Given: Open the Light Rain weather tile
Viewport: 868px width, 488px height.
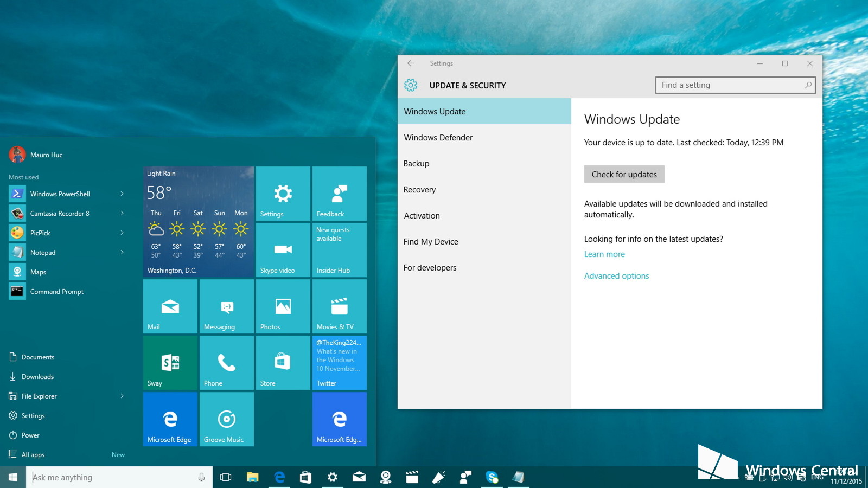Looking at the screenshot, I should (199, 222).
